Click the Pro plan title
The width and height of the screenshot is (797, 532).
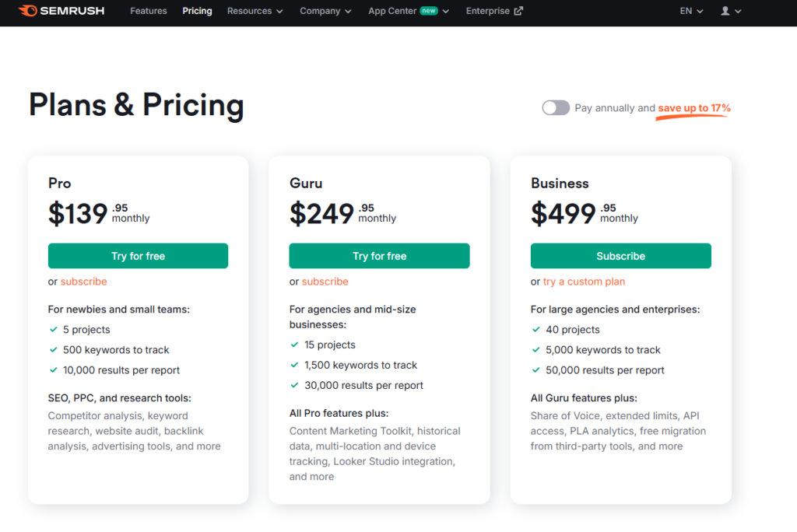click(x=59, y=183)
